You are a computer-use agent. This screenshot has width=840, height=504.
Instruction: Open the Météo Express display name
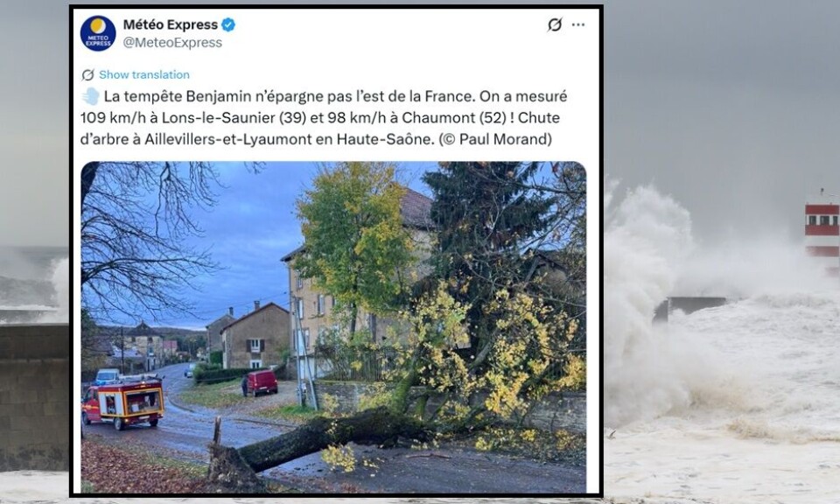[171, 24]
